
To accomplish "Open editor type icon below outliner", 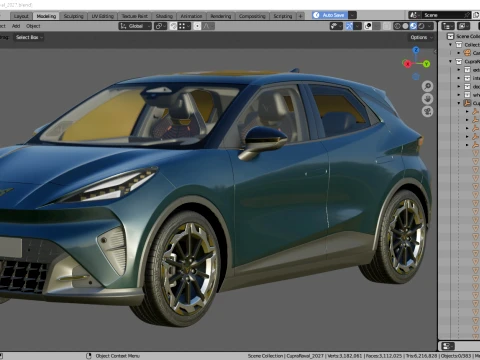I will pyautogui.click(x=448, y=346).
